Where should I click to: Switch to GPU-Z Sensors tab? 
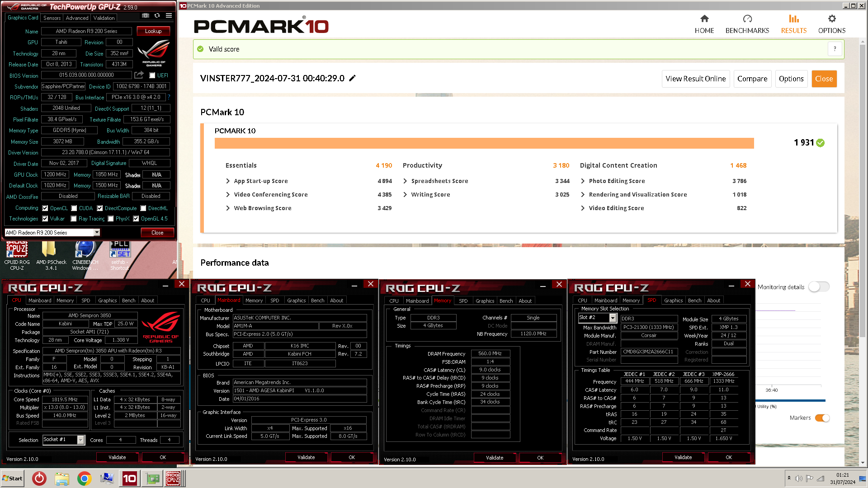[x=52, y=18]
